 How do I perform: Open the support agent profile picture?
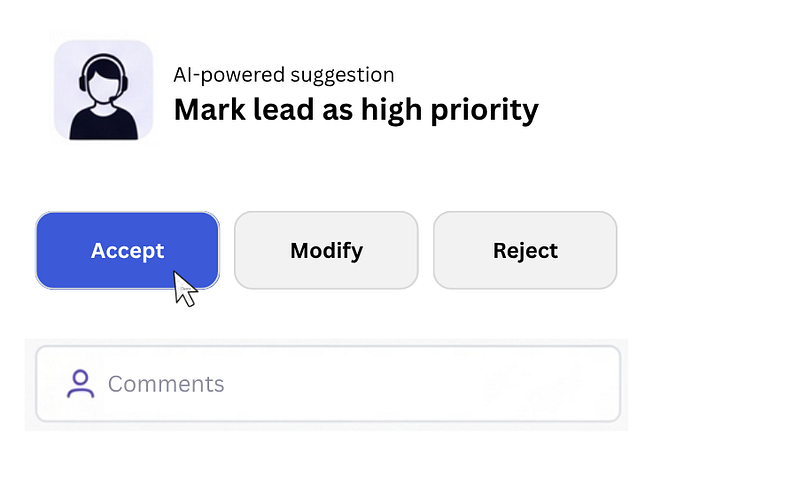click(x=103, y=90)
